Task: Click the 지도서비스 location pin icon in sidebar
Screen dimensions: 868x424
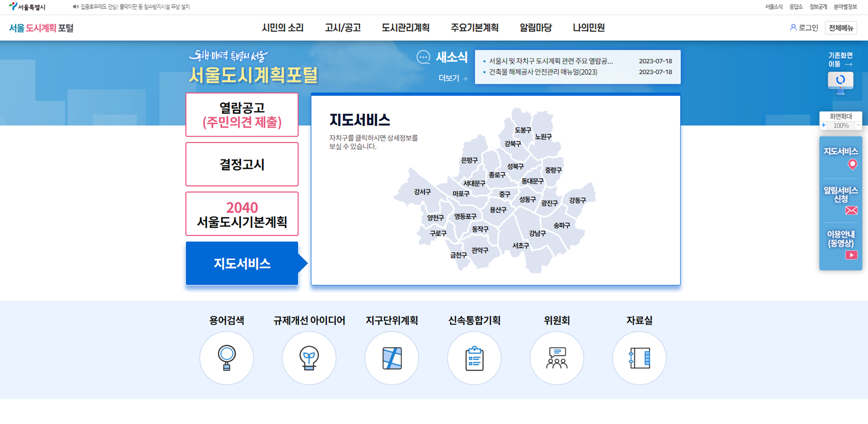Action: click(x=852, y=164)
